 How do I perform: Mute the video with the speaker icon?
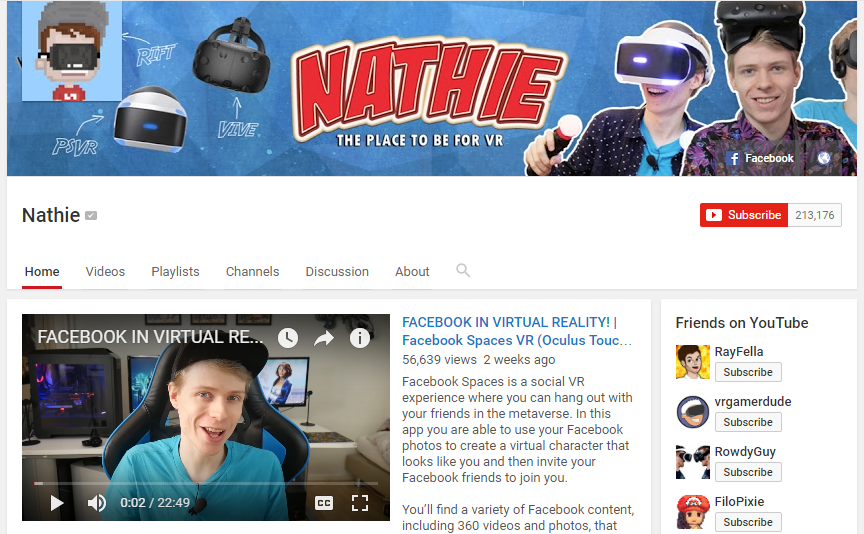click(x=96, y=503)
